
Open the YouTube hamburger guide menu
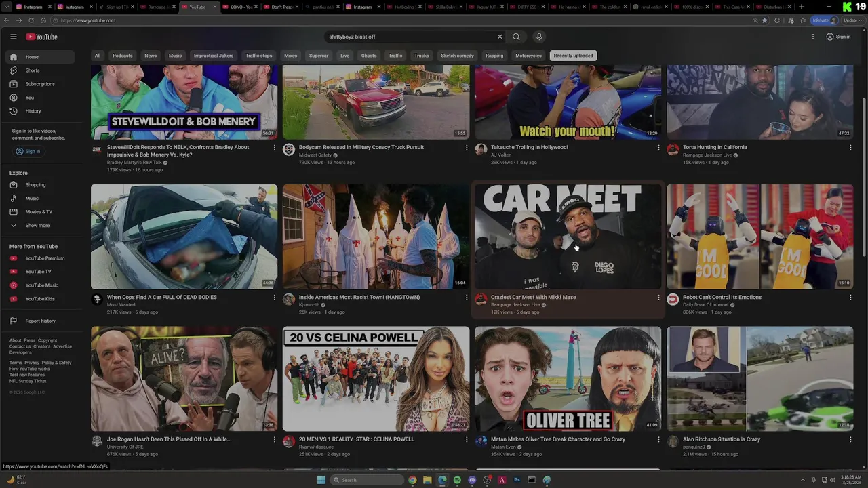click(13, 37)
